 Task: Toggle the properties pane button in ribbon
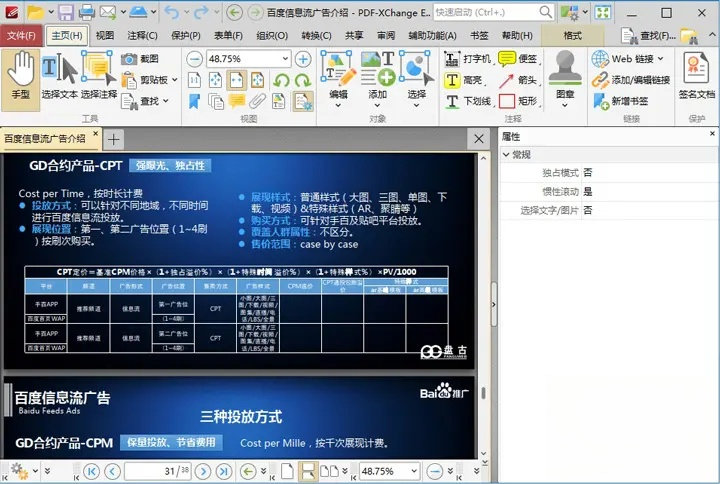303,101
